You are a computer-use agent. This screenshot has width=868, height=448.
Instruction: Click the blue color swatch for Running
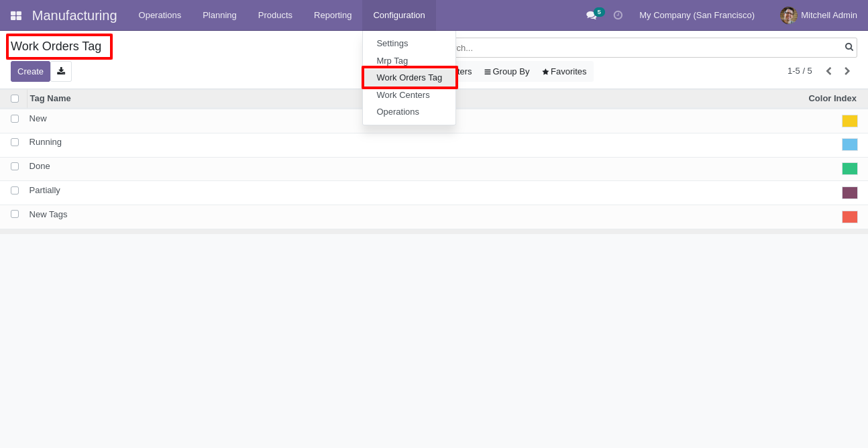[850, 144]
